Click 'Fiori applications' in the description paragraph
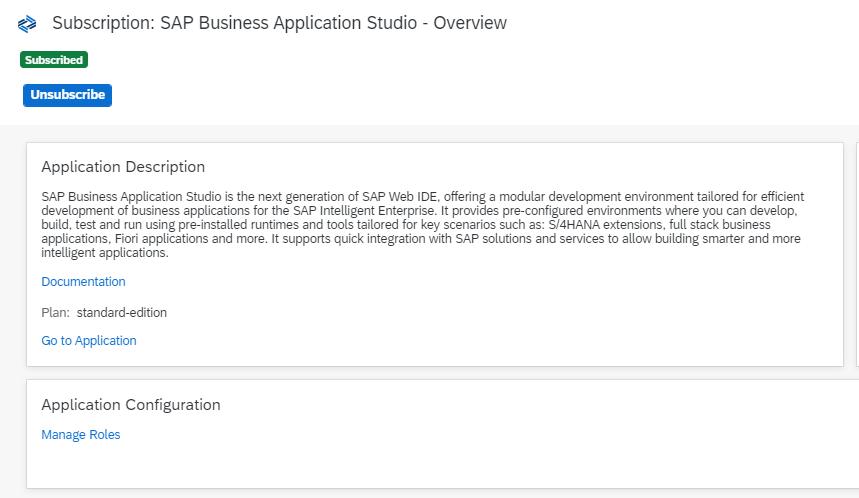This screenshot has width=859, height=498. pos(162,239)
